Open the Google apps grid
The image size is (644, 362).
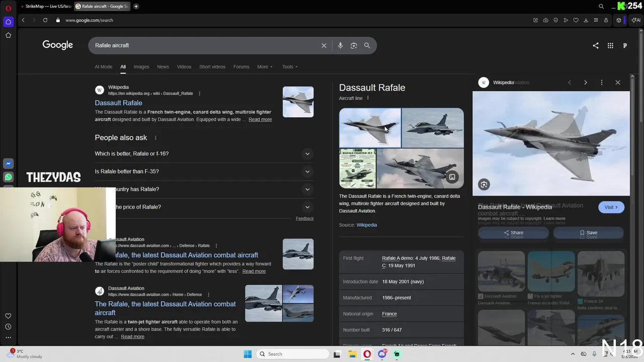pyautogui.click(x=610, y=46)
